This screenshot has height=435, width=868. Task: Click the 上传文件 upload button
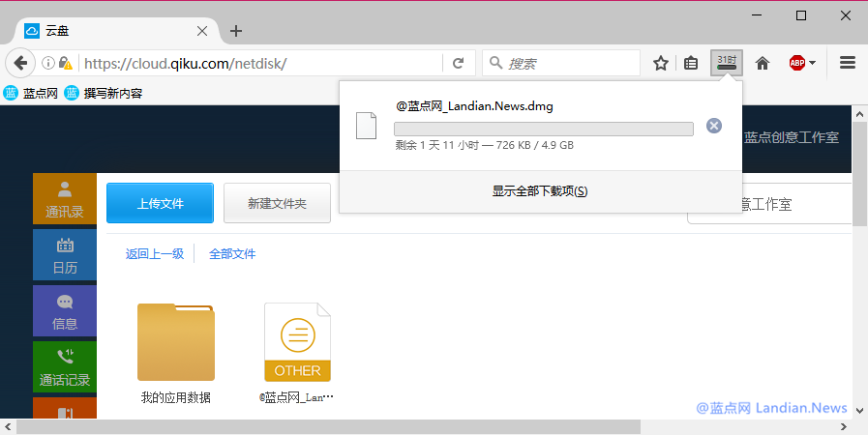160,203
